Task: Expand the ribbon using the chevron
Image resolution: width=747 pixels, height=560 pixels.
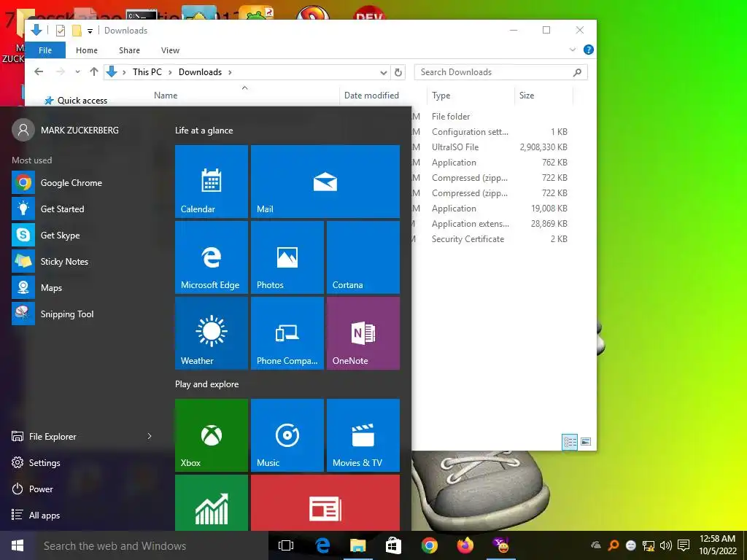Action: [x=573, y=50]
